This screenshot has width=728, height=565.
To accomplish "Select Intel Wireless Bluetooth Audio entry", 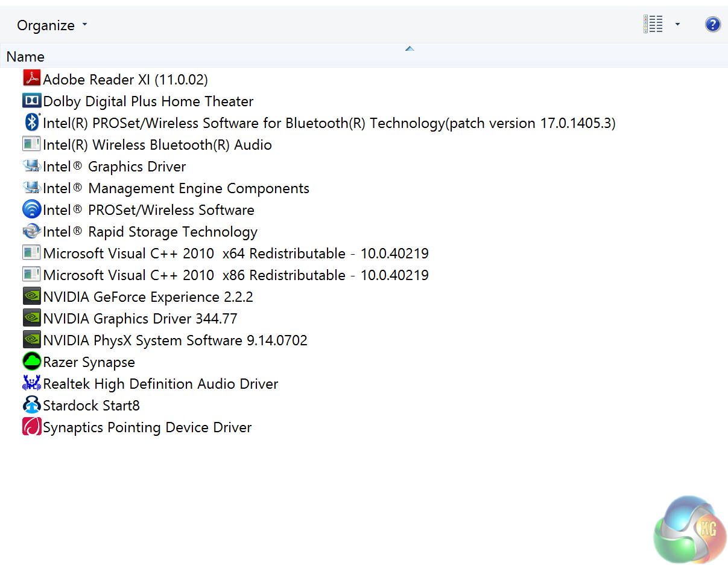I will [157, 145].
